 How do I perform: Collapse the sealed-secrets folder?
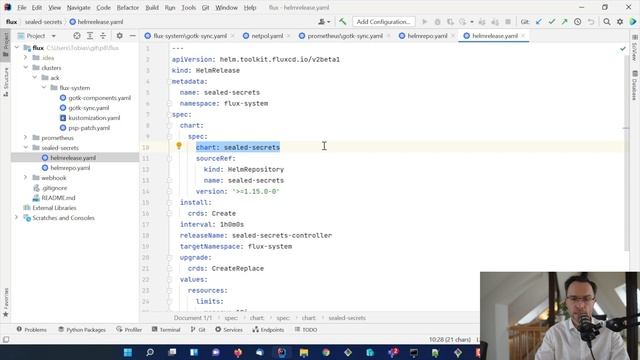coord(26,148)
